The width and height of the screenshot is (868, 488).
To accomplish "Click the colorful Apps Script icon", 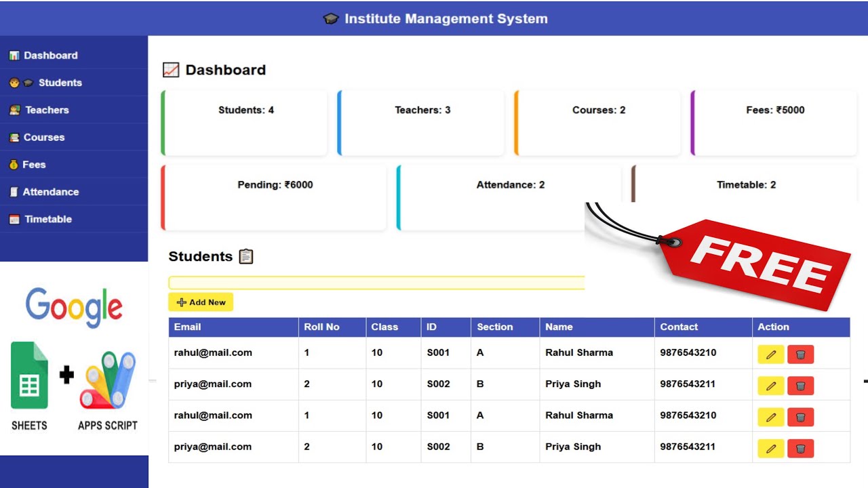I will pyautogui.click(x=107, y=380).
